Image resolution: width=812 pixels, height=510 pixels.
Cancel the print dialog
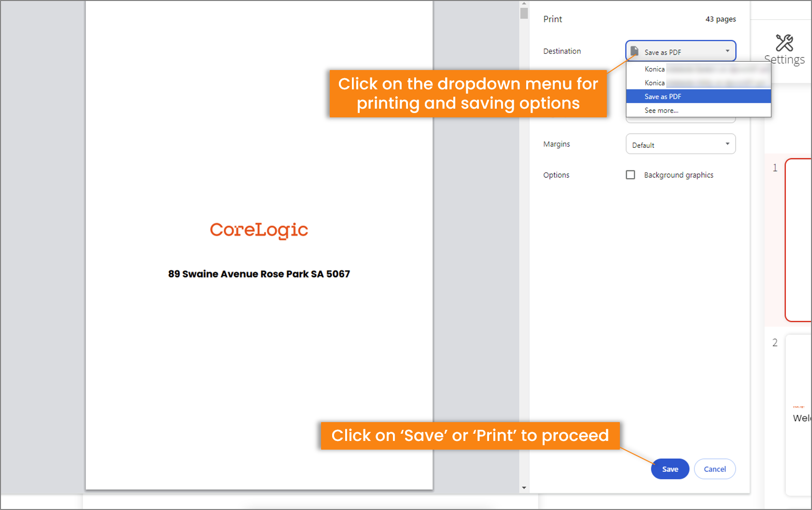(x=715, y=469)
